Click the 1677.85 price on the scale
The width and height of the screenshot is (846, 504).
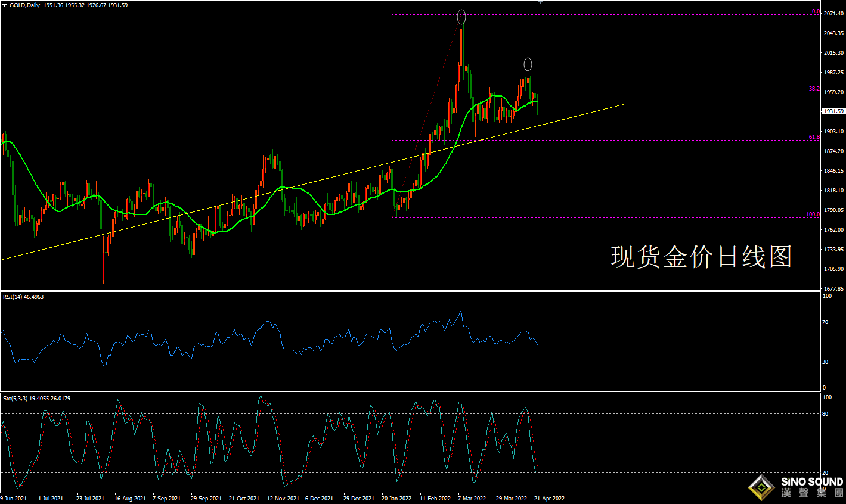(833, 289)
